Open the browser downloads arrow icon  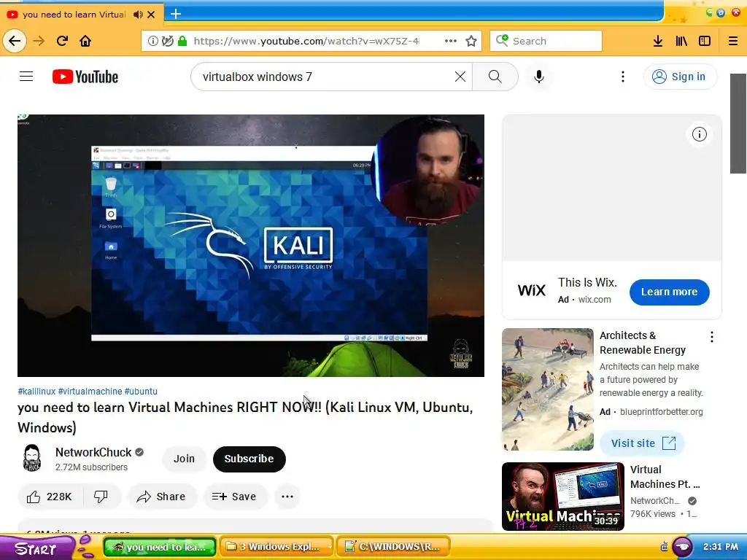[658, 41]
